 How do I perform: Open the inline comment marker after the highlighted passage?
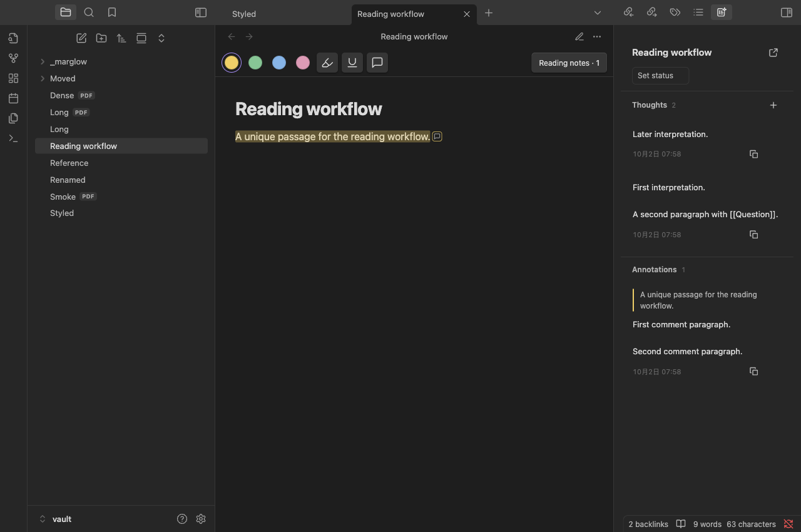(x=437, y=136)
